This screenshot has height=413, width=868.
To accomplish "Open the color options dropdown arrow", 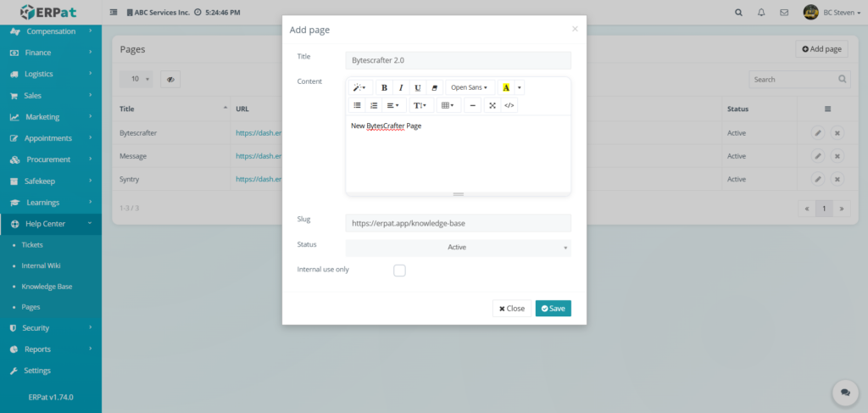I will click(x=520, y=87).
